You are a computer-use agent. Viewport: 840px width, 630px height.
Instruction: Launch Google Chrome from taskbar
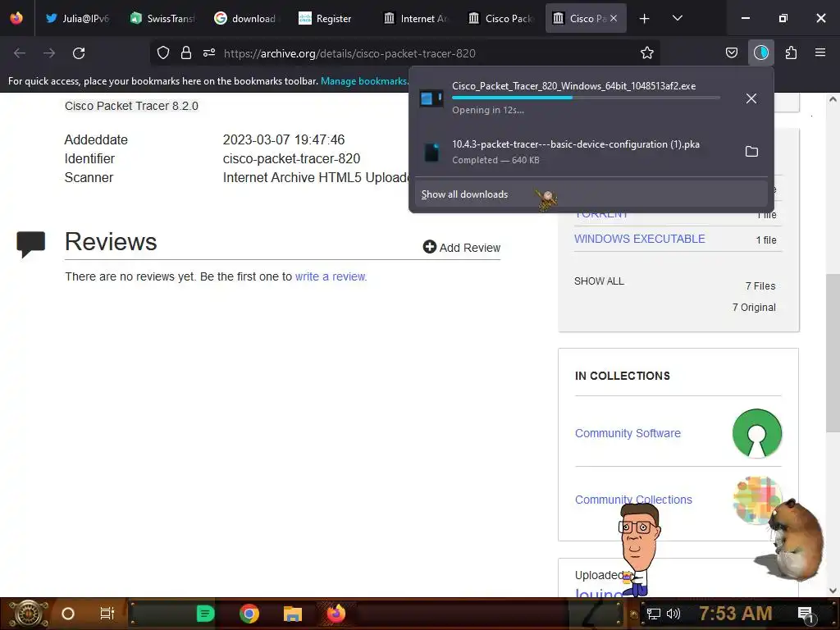249,614
